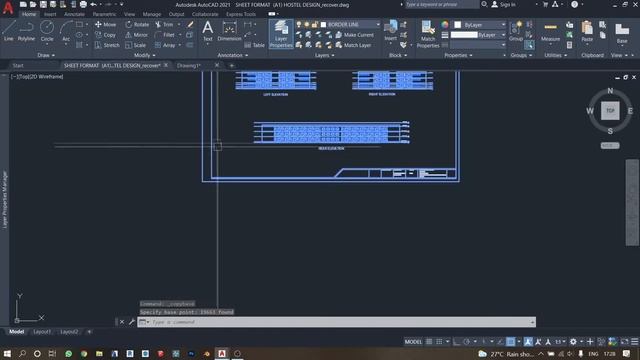Click Make Current layer button
The image size is (640, 360).
pyautogui.click(x=354, y=35)
